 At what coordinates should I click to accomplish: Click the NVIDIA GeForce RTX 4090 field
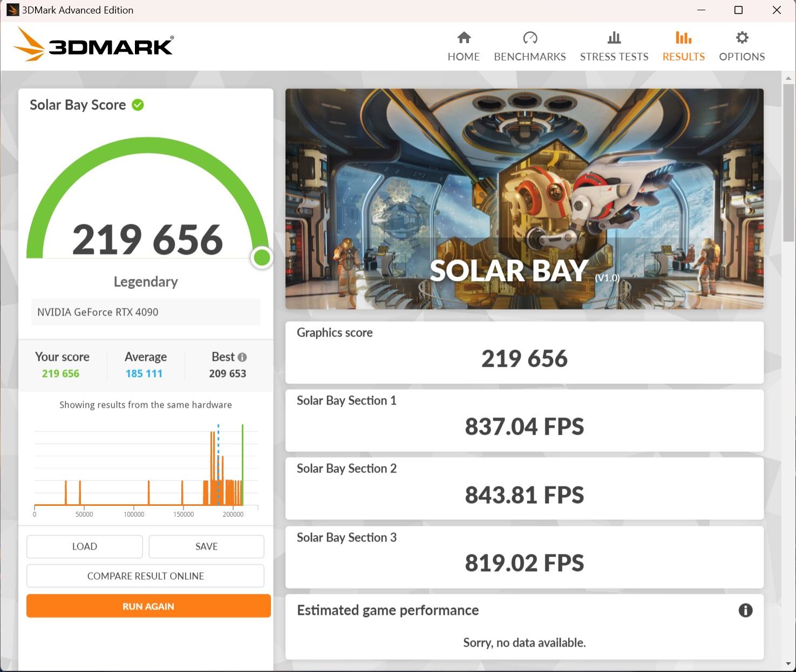[x=145, y=312]
